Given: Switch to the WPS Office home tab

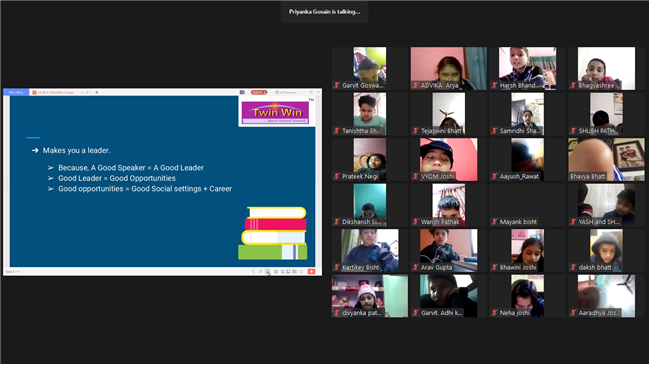Looking at the screenshot, I should pos(16,92).
